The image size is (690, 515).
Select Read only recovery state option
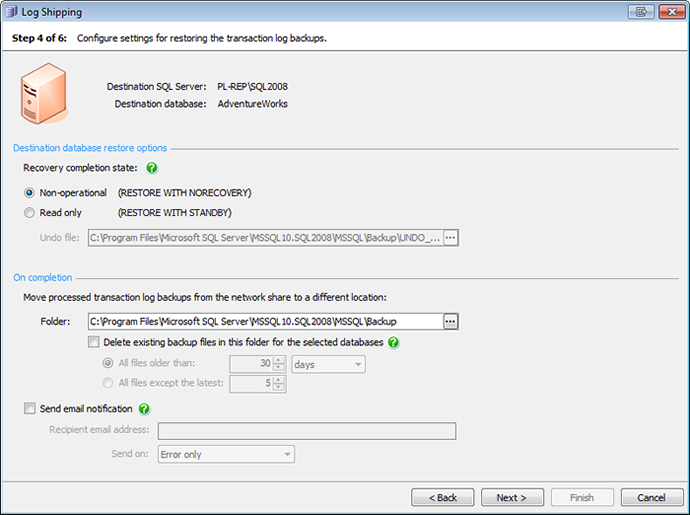coord(29,213)
